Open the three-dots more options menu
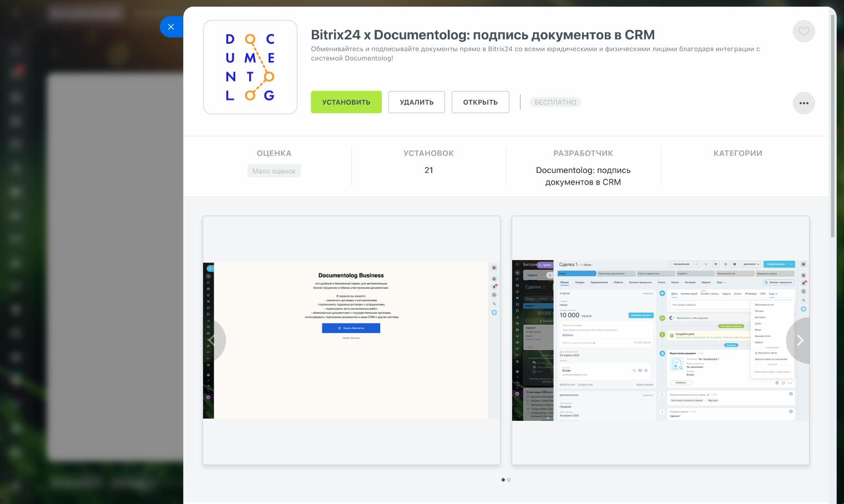Viewport: 844px width, 504px height. pyautogui.click(x=803, y=103)
